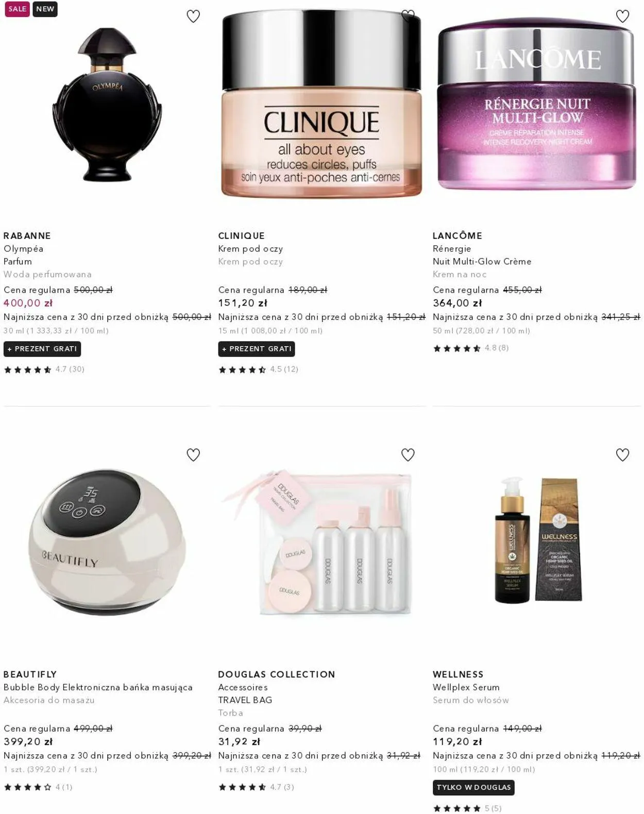Favorite the Wellness Wellplex Serum
This screenshot has height=814, width=644.
[622, 455]
